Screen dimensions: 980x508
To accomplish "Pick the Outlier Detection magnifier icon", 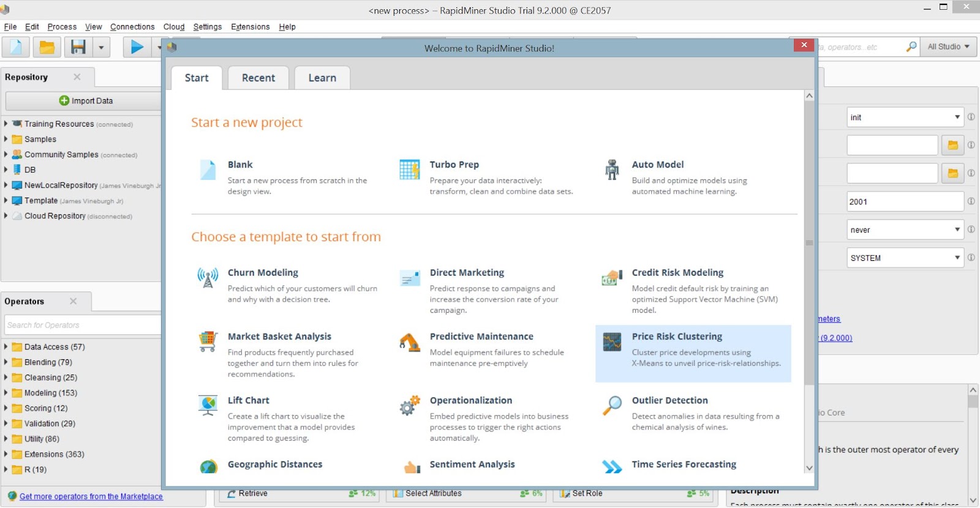I will click(612, 406).
